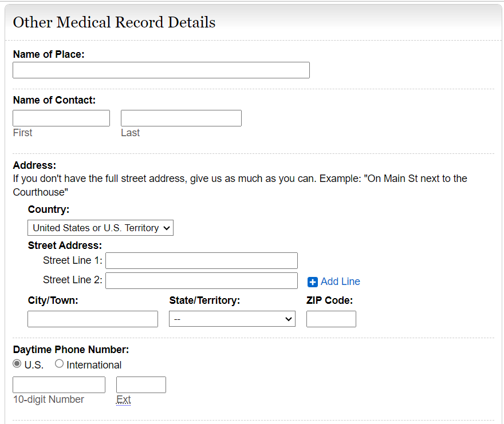Open the Country dropdown
504x424 pixels.
coord(100,228)
